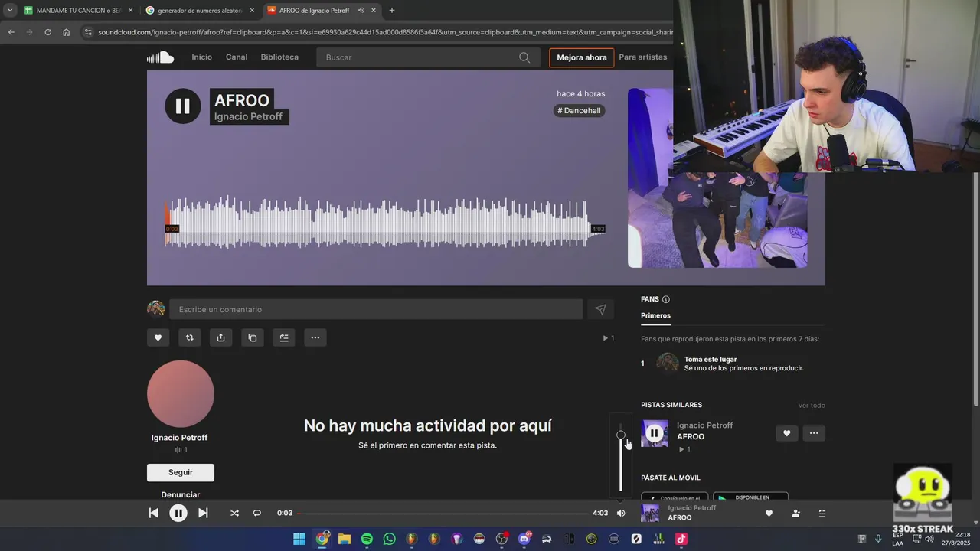Pause playback in the bottom player bar
Image resolution: width=980 pixels, height=551 pixels.
(x=178, y=513)
